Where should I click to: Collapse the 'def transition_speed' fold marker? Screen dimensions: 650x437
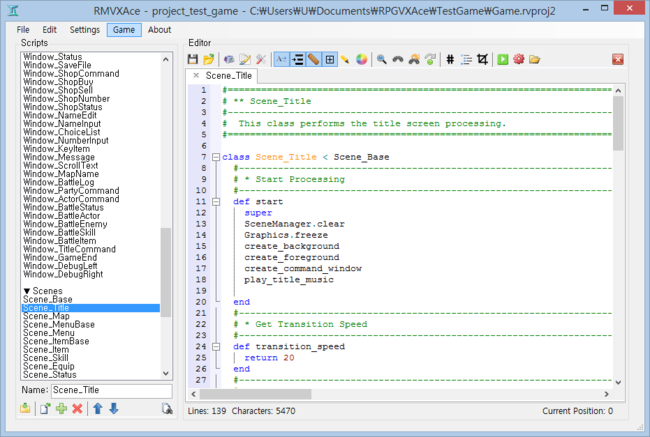pos(216,347)
